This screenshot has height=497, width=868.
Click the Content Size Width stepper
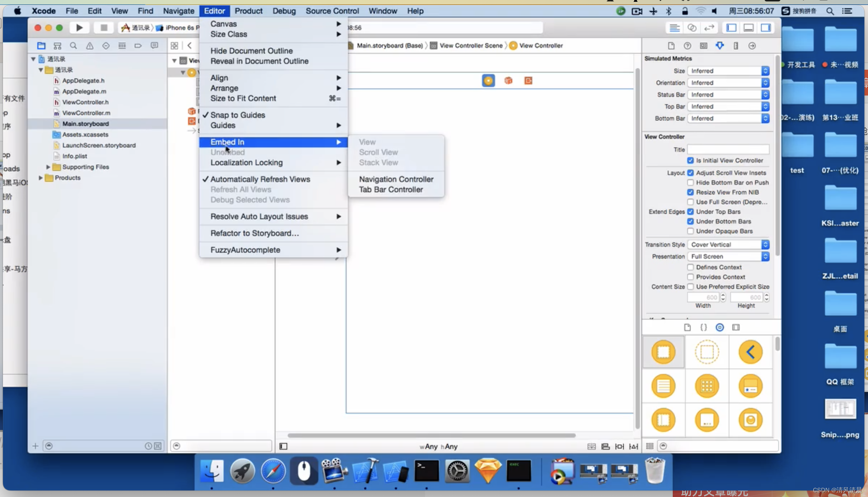(x=723, y=297)
